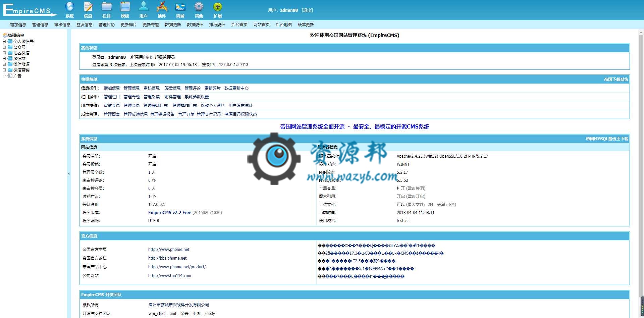Select 数据统计 in the submenu bar
The height and width of the screenshot is (318, 644).
[195, 25]
